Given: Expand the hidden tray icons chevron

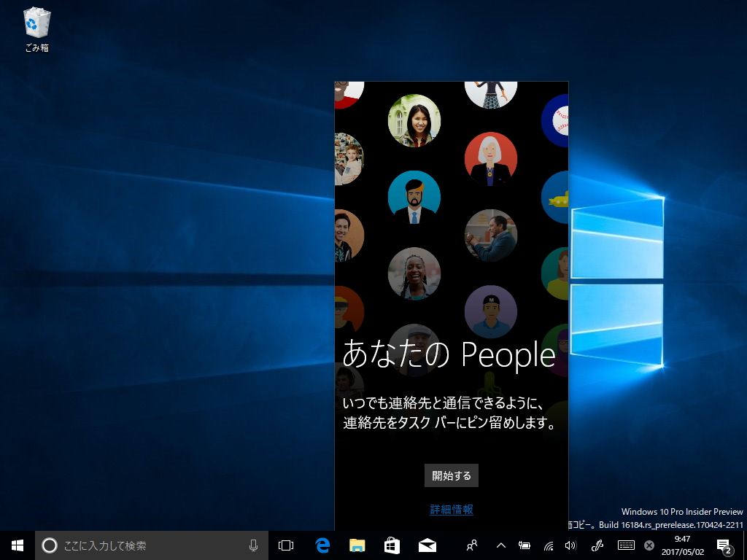Looking at the screenshot, I should pos(500,545).
